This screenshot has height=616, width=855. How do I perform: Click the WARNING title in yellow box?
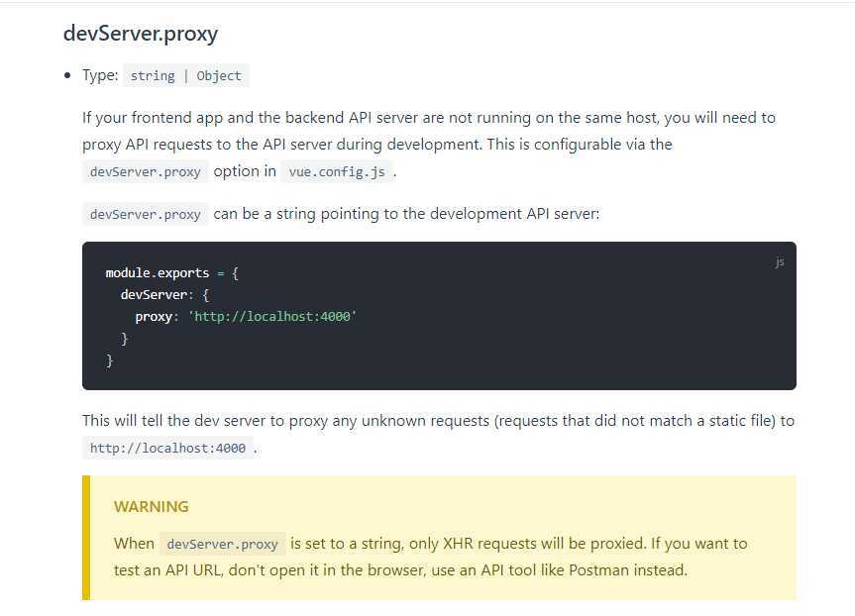(x=152, y=506)
